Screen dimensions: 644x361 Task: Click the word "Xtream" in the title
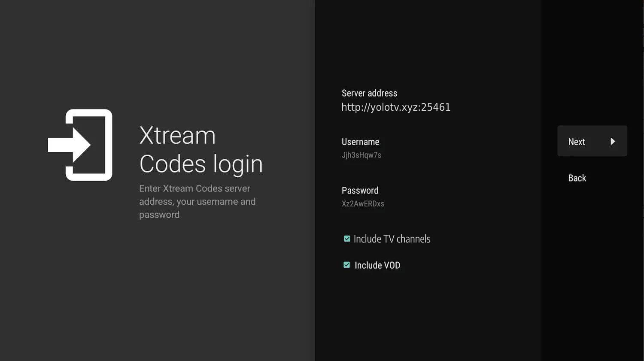click(x=177, y=136)
